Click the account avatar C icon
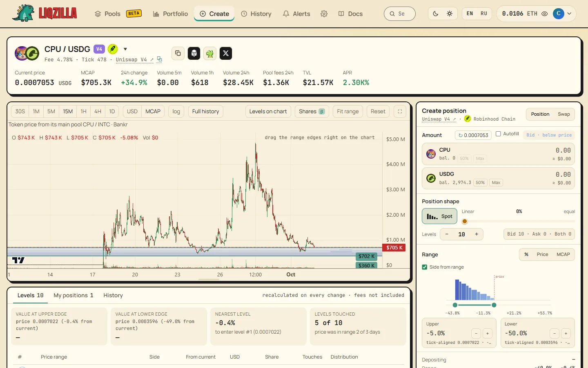 (x=558, y=14)
